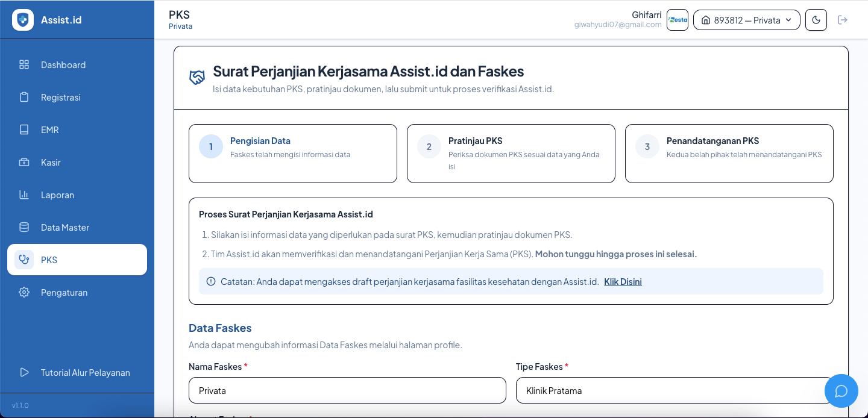Go to the Penandatanganan PKS step
This screenshot has width=868, height=418.
(x=729, y=154)
